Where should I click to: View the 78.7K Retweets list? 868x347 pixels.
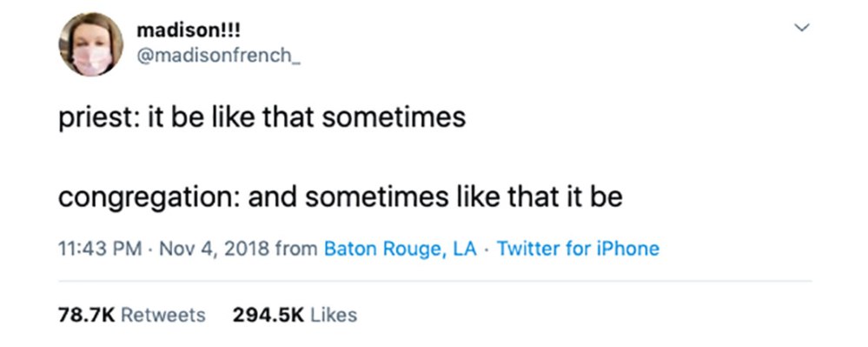pos(132,316)
